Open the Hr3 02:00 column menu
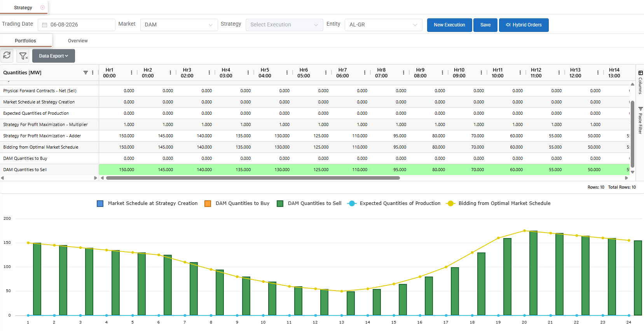Image resolution: width=644 pixels, height=331 pixels. pyautogui.click(x=209, y=73)
